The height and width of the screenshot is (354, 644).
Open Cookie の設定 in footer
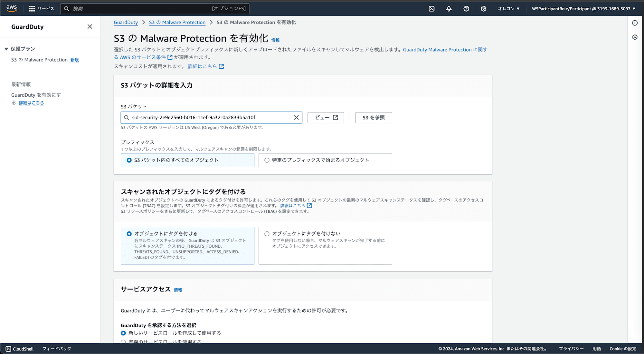[x=623, y=349]
